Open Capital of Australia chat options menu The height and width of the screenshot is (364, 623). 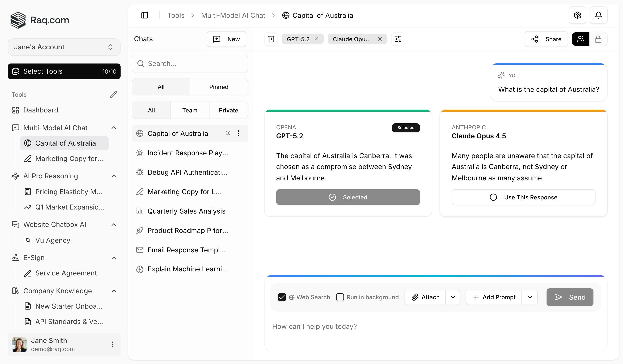tap(238, 133)
